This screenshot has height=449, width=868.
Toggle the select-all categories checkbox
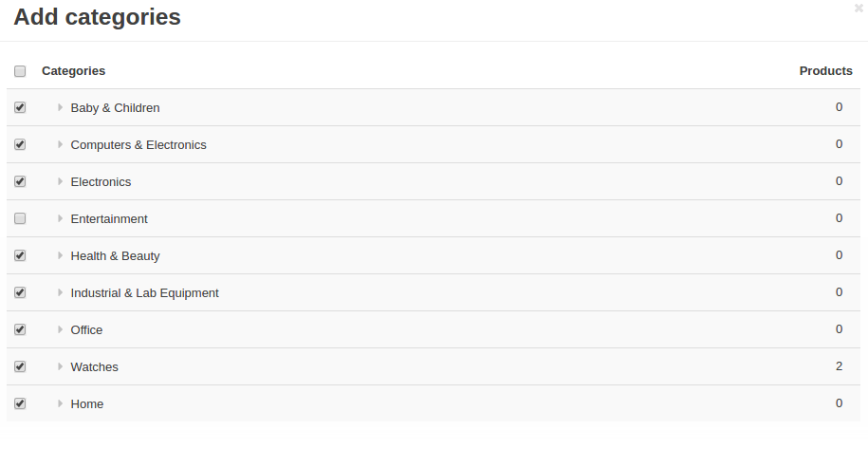tap(20, 71)
